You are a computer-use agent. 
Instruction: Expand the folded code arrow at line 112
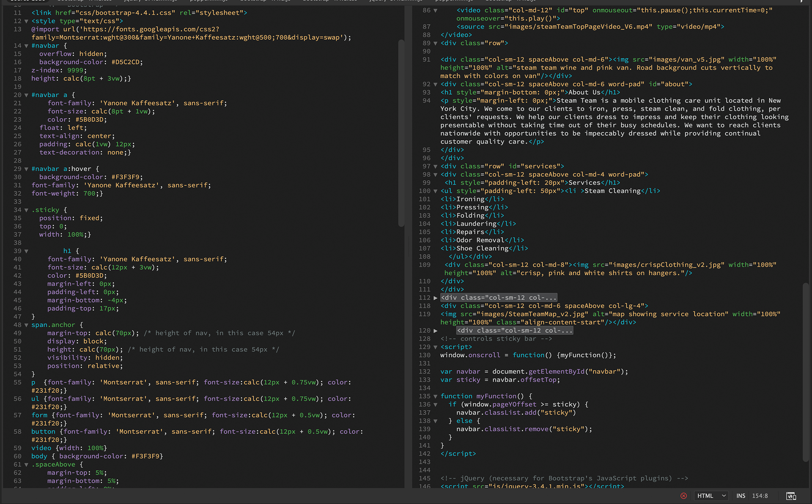point(435,298)
